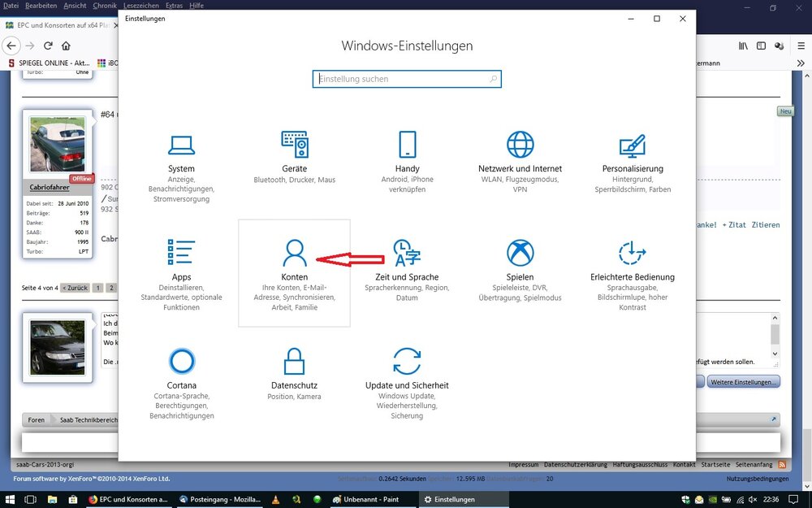Click the Zitieren link in the forum post
This screenshot has height=508, width=812.
pyautogui.click(x=766, y=224)
